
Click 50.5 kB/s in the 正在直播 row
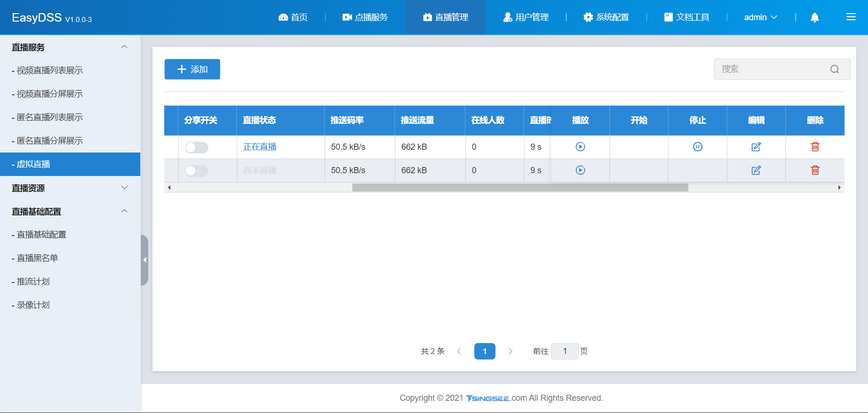[348, 147]
